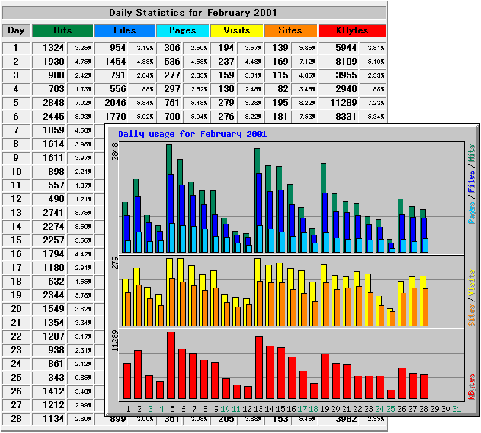Image resolution: width=481 pixels, height=433 pixels.
Task: Select the orange Sites column header
Action: tap(290, 30)
